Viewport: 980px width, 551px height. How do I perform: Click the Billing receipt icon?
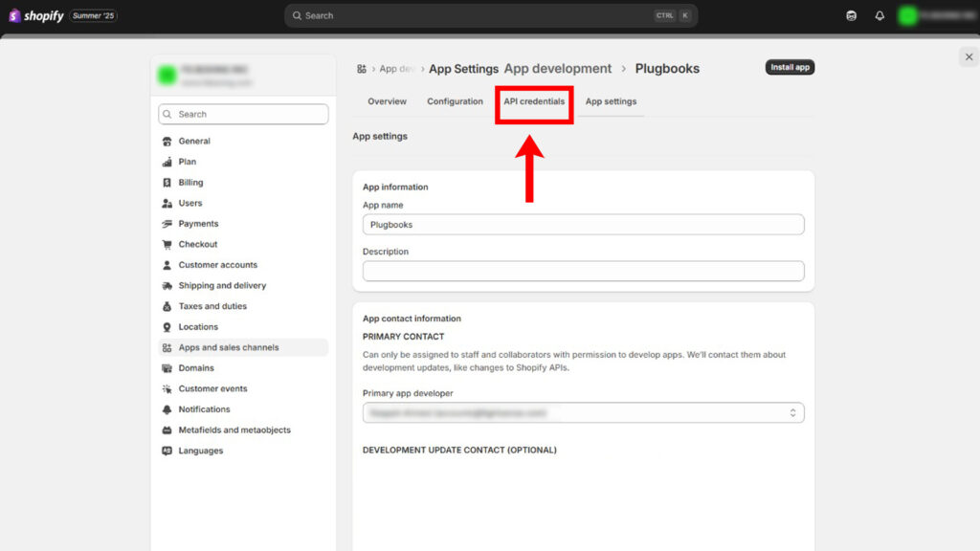[x=167, y=183]
